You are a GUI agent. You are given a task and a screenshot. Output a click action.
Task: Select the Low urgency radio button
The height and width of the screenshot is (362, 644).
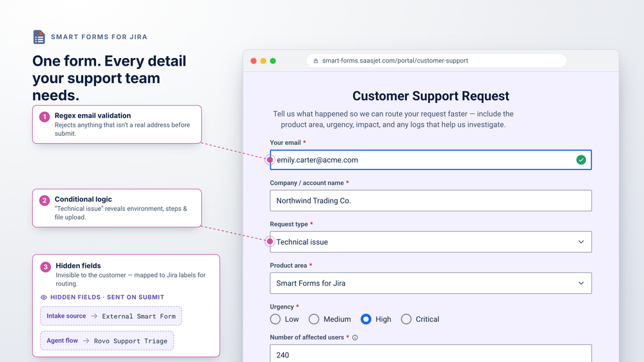(275, 319)
